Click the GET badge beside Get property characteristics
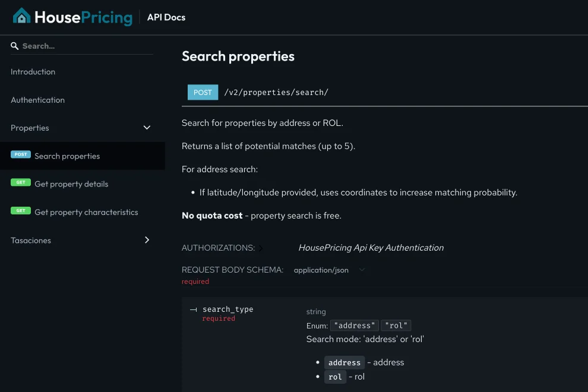This screenshot has height=392, width=588. click(x=21, y=211)
